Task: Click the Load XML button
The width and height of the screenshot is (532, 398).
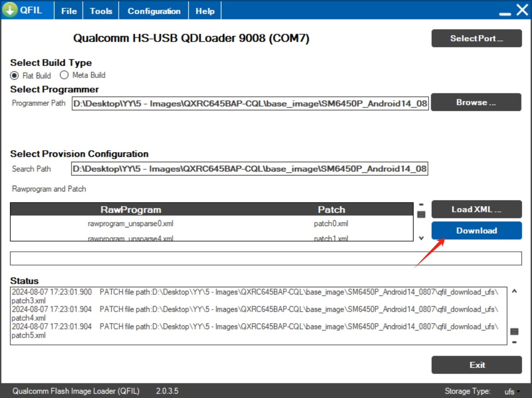Action: (x=477, y=209)
